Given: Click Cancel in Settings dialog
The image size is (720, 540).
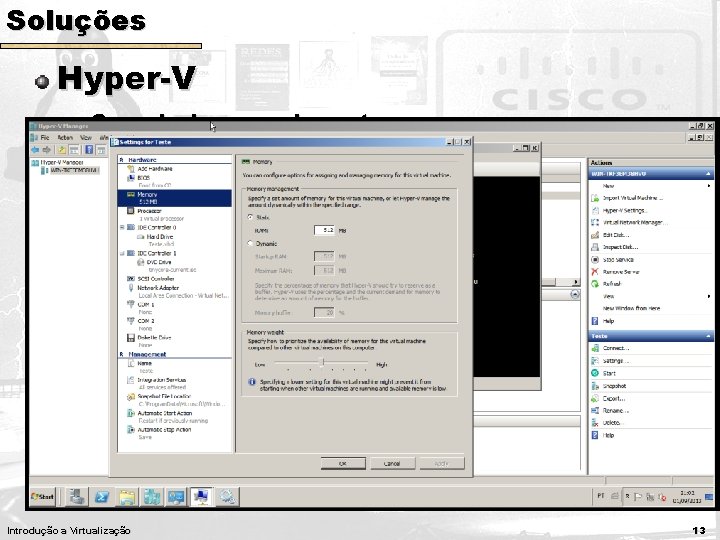Looking at the screenshot, I should pos(392,463).
